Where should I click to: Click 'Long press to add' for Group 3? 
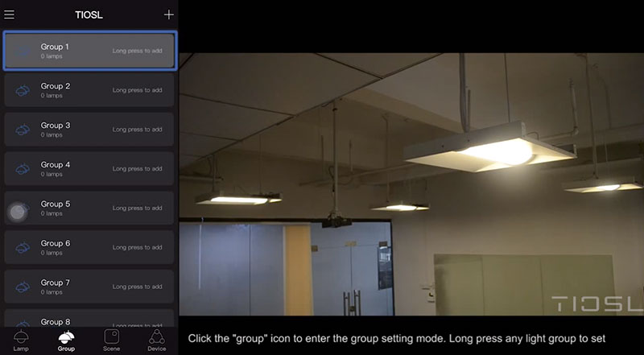137,130
